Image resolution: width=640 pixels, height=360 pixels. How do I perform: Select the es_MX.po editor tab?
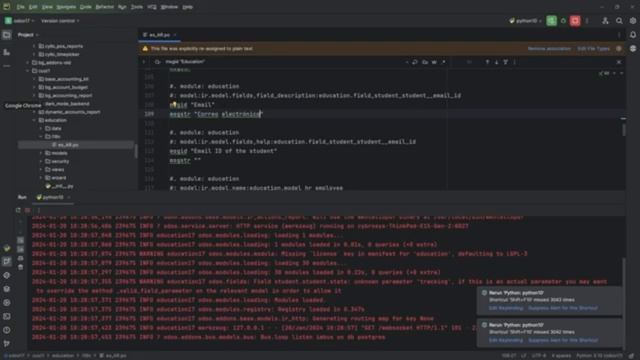[x=159, y=35]
